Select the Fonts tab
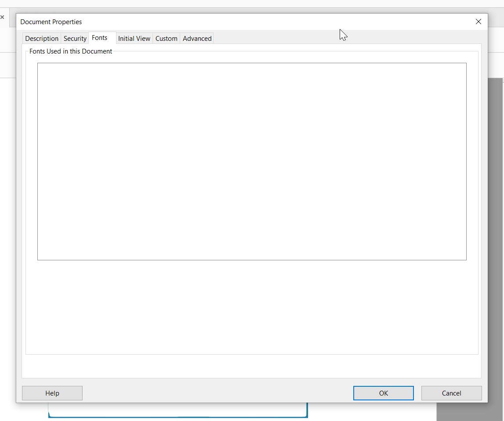This screenshot has height=421, width=504. coord(100,38)
